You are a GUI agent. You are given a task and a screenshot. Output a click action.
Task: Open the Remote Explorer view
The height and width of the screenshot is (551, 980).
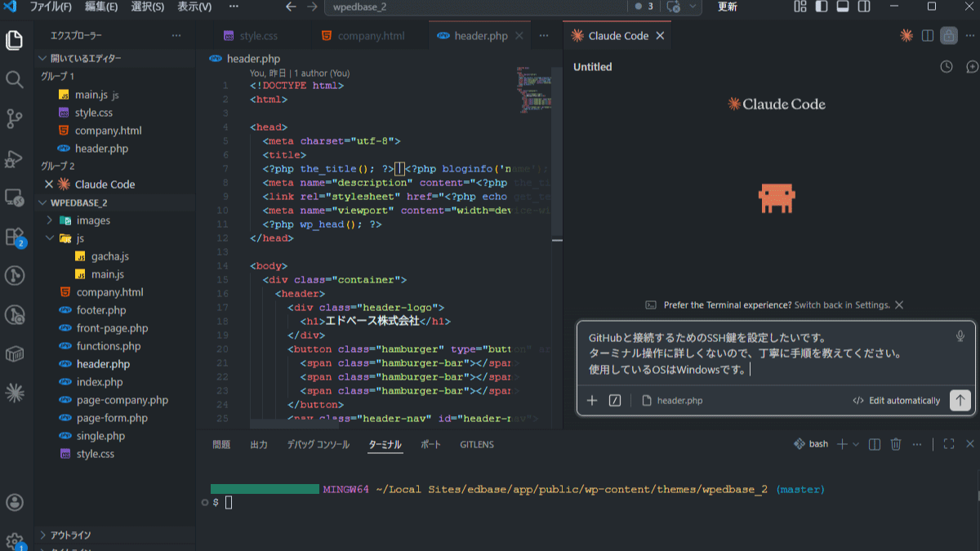point(14,197)
